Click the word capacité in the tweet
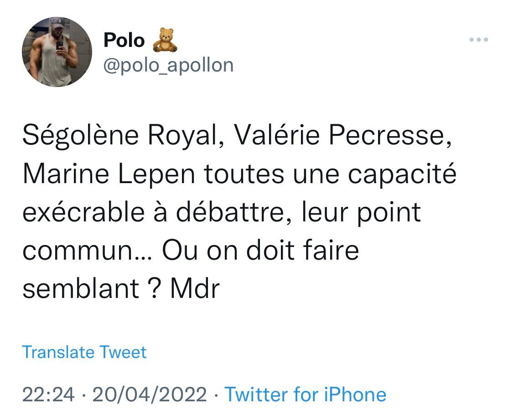513x420 pixels. tap(402, 174)
